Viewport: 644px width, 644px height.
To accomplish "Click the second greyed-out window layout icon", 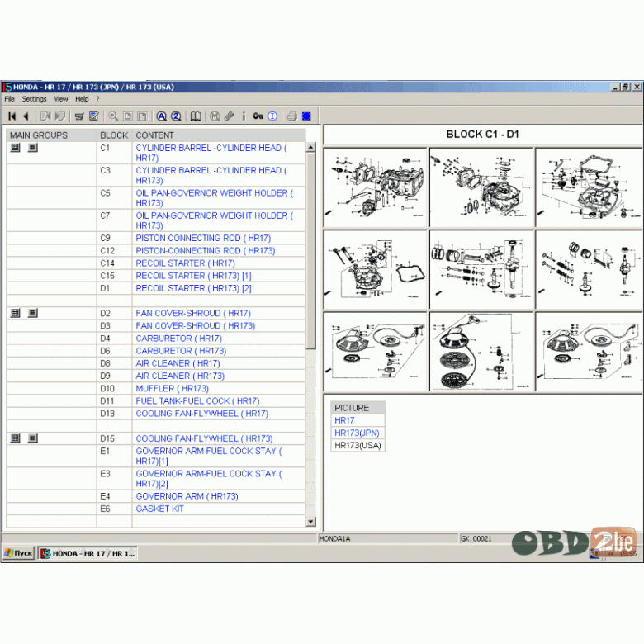I will tap(142, 116).
